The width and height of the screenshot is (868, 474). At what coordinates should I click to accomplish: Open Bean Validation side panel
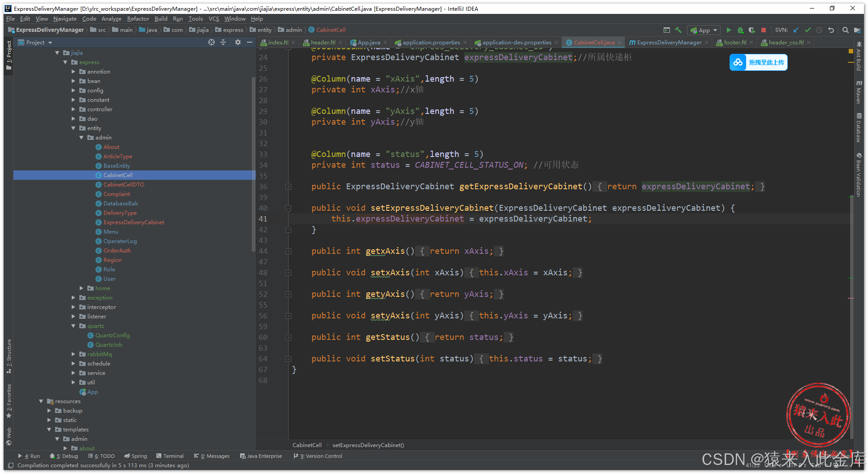point(859,175)
